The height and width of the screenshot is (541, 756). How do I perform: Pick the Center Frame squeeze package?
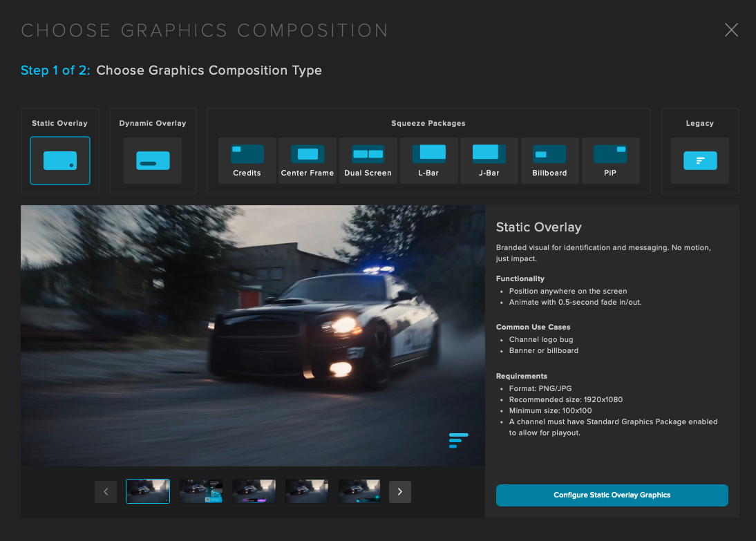tap(308, 160)
